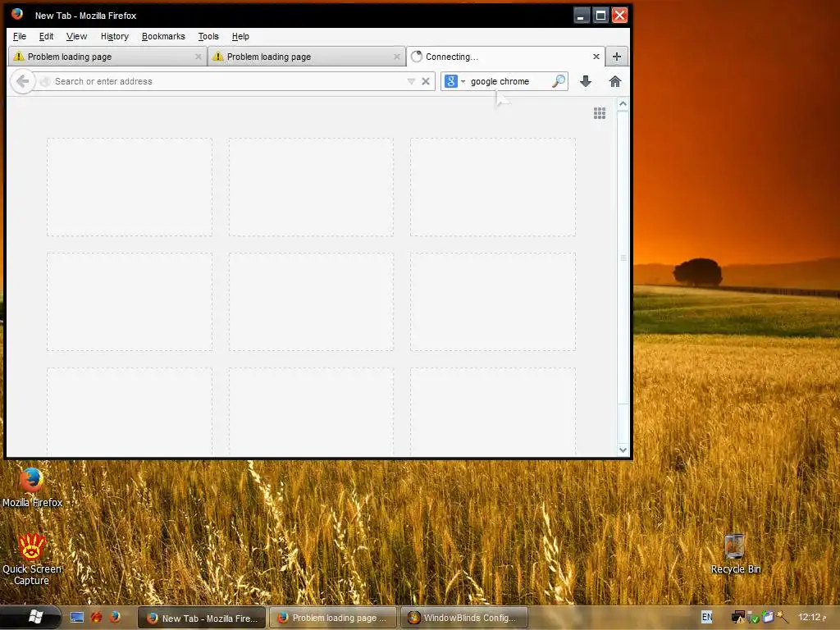Screen dimensions: 840x630
Task: Click the center empty thumbnail tile in the middle row
Action: 311,302
